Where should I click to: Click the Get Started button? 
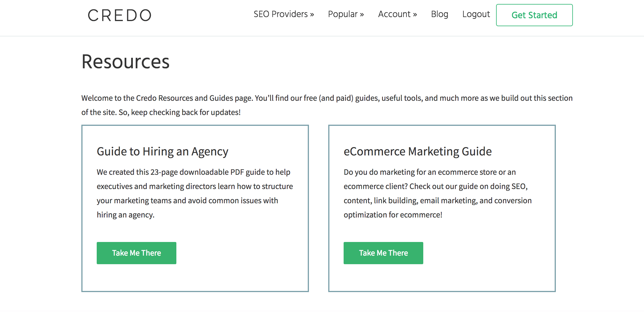point(534,15)
